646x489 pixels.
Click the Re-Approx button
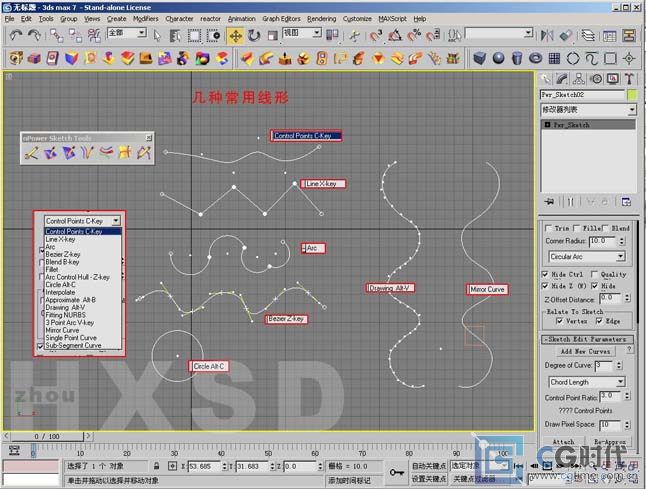(610, 442)
